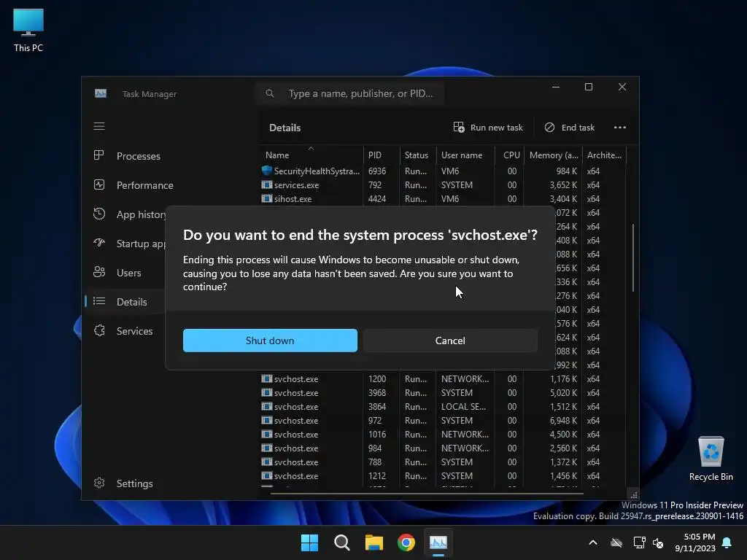Viewport: 747px width, 560px height.
Task: Click Task Manager taskbar icon
Action: tap(438, 542)
